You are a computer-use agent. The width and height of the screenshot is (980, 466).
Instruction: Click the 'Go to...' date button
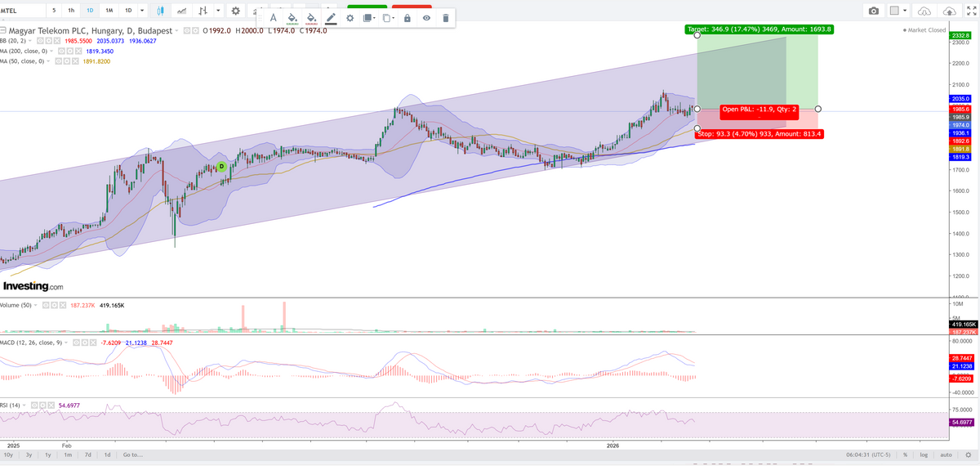(134, 455)
